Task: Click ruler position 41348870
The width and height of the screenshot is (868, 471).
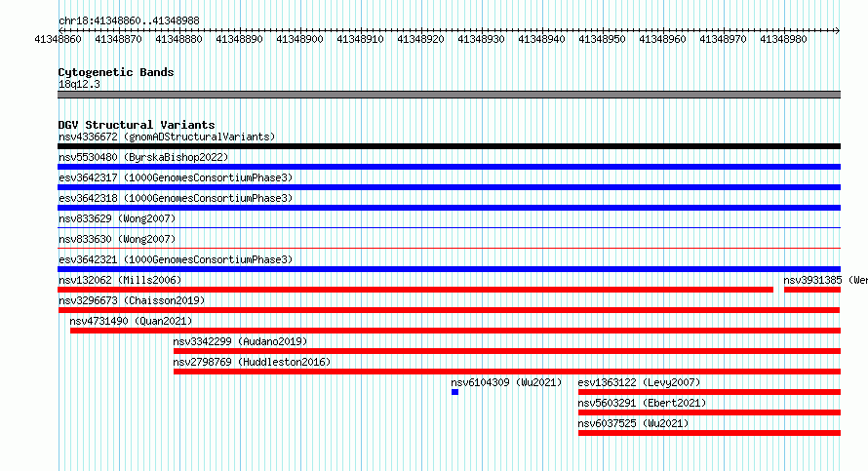Action: 118,39
